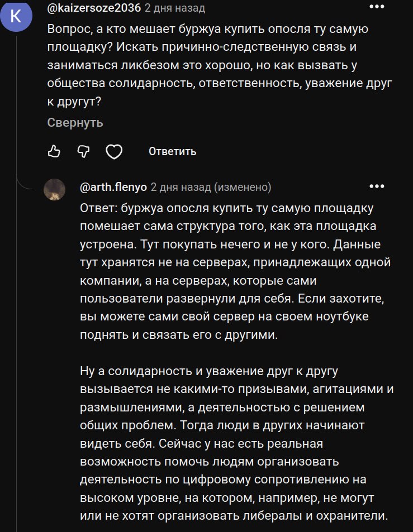Click the reply's "2 дня назад" timestamp

[x=181, y=186]
